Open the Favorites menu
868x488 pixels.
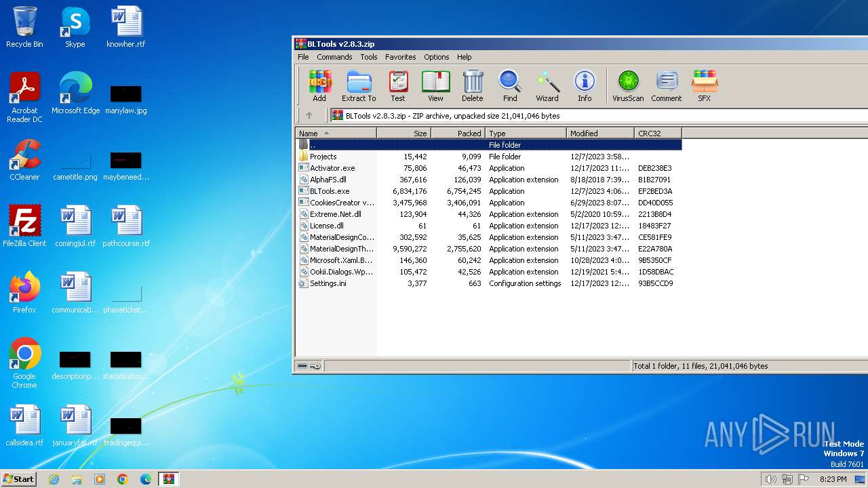(401, 57)
